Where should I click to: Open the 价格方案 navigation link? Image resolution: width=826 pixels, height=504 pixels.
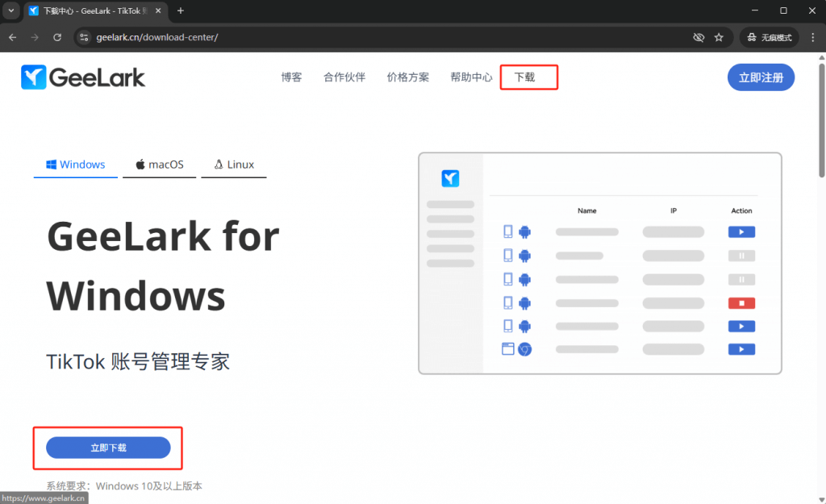[x=407, y=77]
